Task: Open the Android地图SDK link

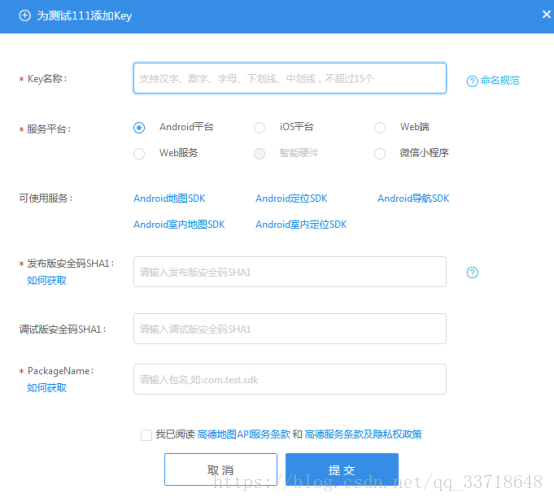Action: tap(169, 198)
